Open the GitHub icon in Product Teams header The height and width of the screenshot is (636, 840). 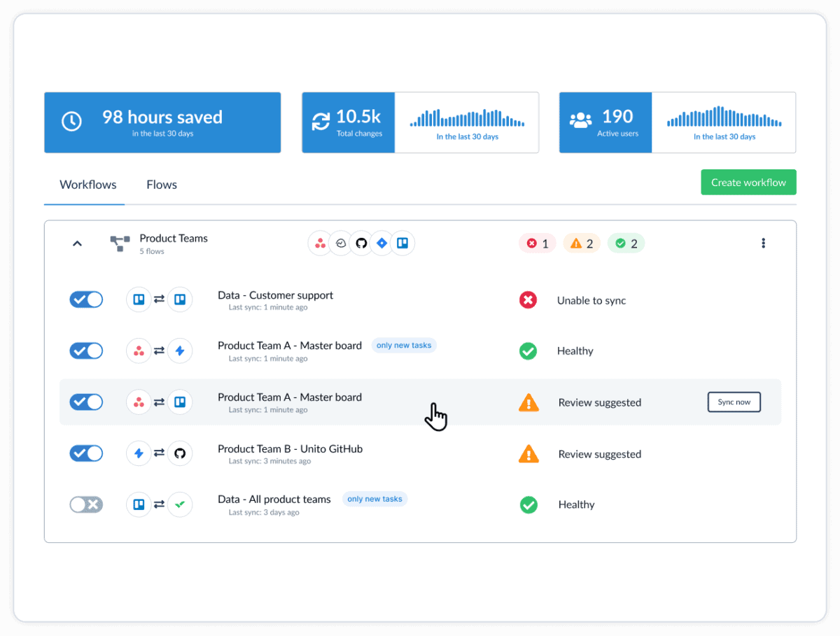[x=361, y=243]
